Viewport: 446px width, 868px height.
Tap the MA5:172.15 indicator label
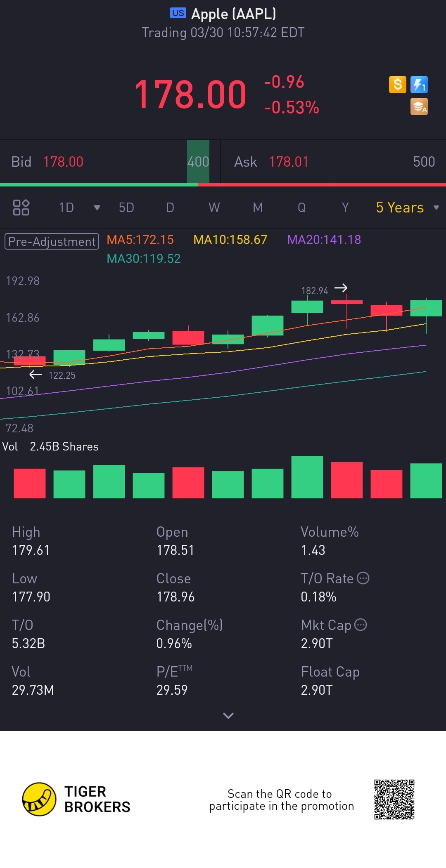[x=140, y=240]
